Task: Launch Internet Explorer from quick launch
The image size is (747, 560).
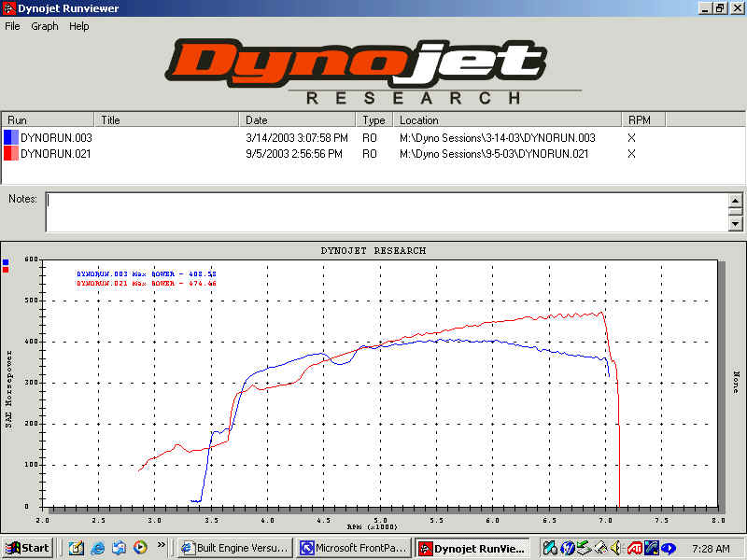Action: click(98, 548)
